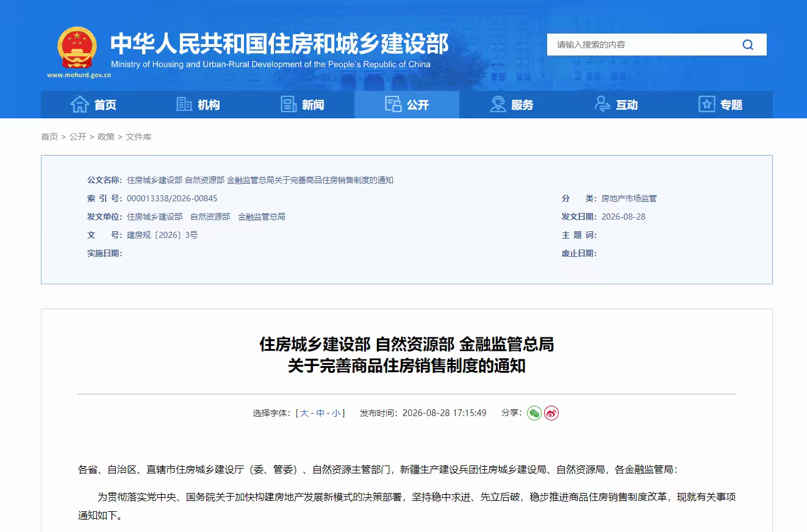Go to the 新闻 navigation tab
This screenshot has height=532, width=807.
[303, 104]
